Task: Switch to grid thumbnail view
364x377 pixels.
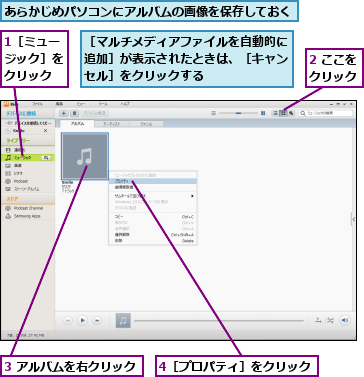Action: point(283,113)
